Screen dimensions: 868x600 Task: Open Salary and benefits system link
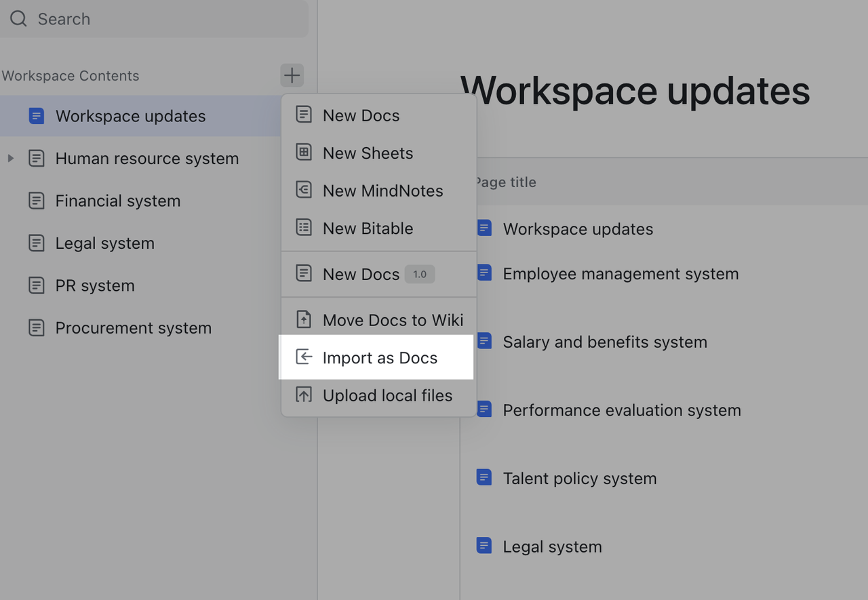(604, 342)
